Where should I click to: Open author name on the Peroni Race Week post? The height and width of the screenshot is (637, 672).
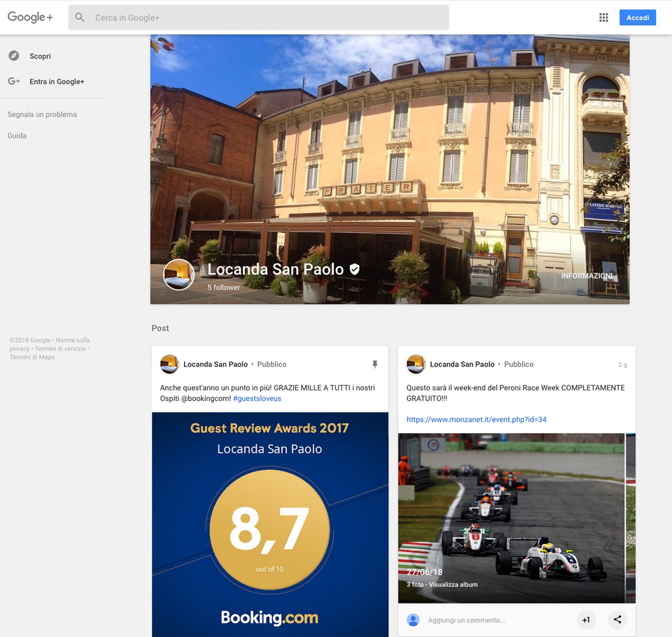click(462, 364)
